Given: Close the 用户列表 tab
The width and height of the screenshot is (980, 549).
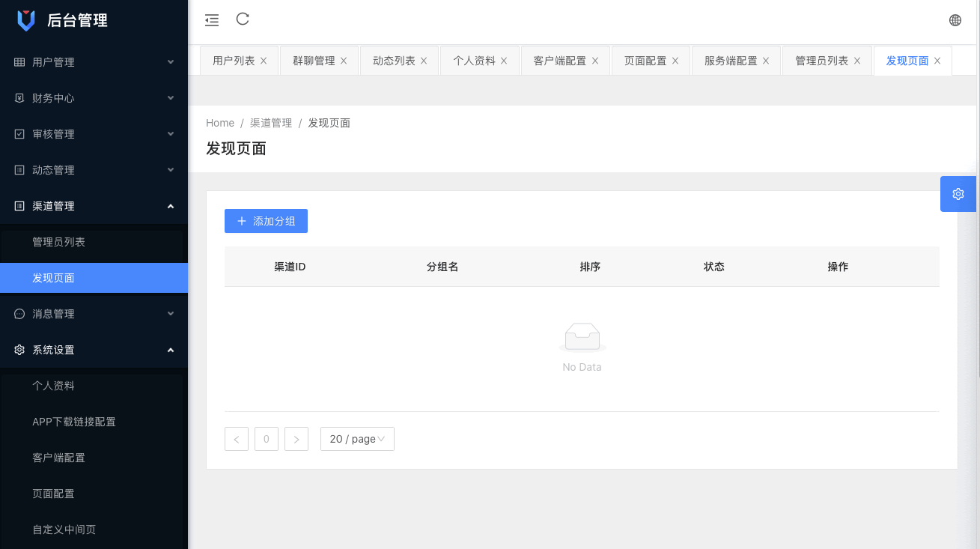Looking at the screenshot, I should pyautogui.click(x=264, y=61).
